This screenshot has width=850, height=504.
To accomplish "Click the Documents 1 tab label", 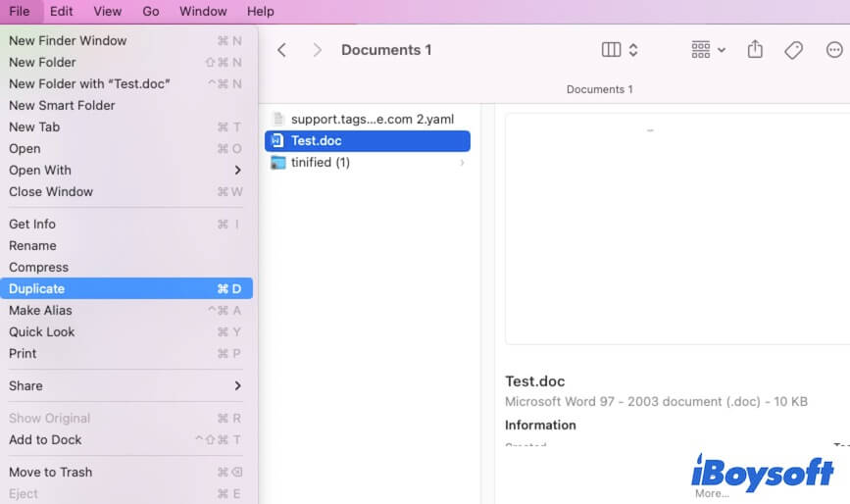I will 599,89.
